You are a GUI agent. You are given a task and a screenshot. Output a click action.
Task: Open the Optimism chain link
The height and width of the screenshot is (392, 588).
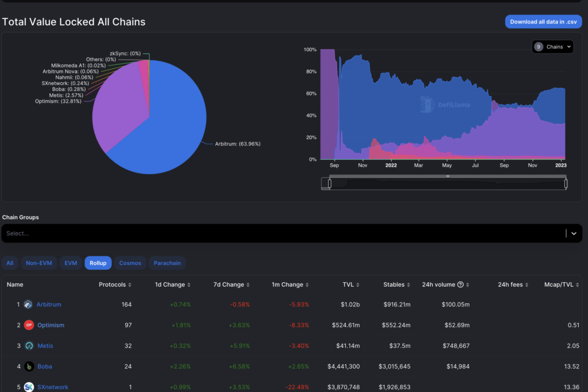coord(51,325)
